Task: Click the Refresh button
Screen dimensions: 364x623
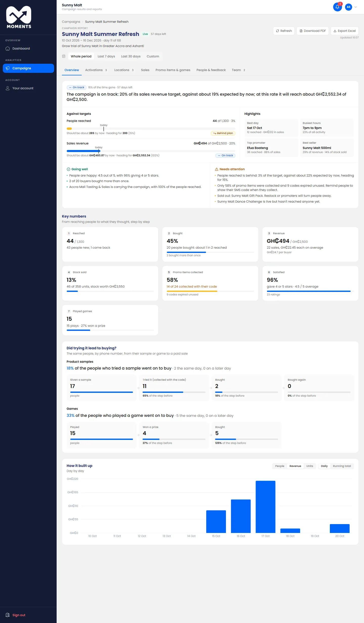Action: click(x=284, y=31)
